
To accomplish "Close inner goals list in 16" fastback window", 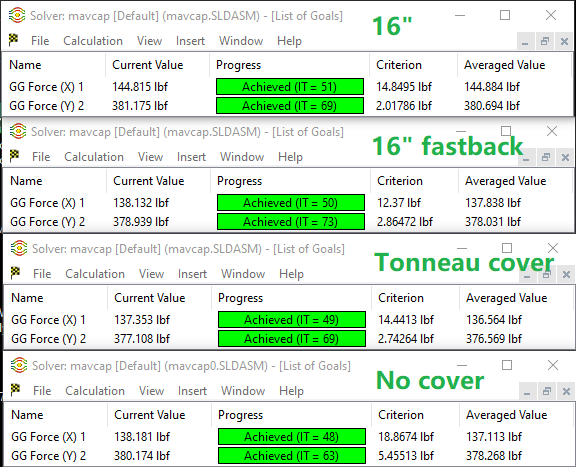I will pos(566,157).
